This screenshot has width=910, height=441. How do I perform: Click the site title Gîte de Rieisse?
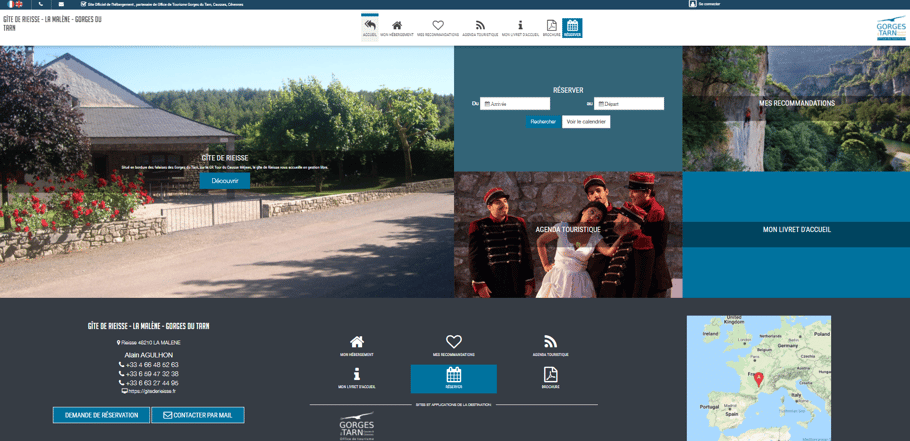click(52, 23)
